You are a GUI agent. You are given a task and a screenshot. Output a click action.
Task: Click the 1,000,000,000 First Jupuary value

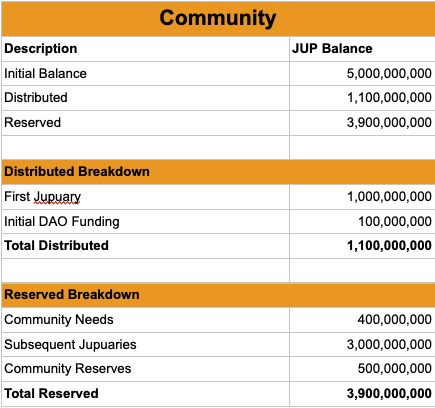coord(362,197)
